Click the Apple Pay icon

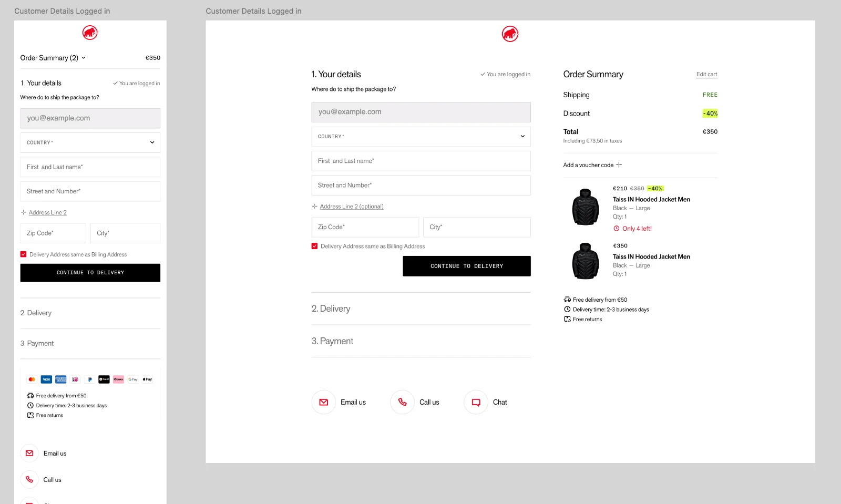click(147, 379)
